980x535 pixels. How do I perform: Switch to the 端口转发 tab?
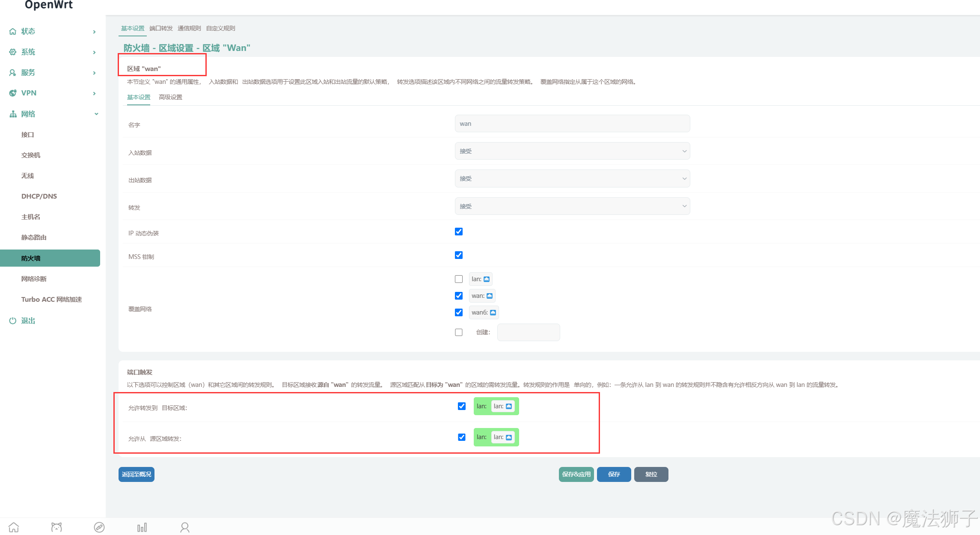[161, 28]
